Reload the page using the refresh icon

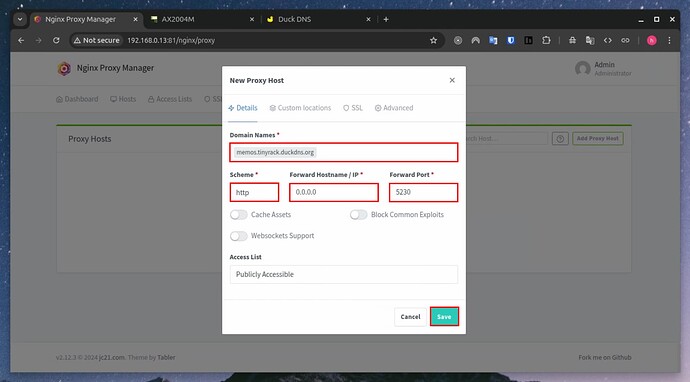tap(56, 40)
